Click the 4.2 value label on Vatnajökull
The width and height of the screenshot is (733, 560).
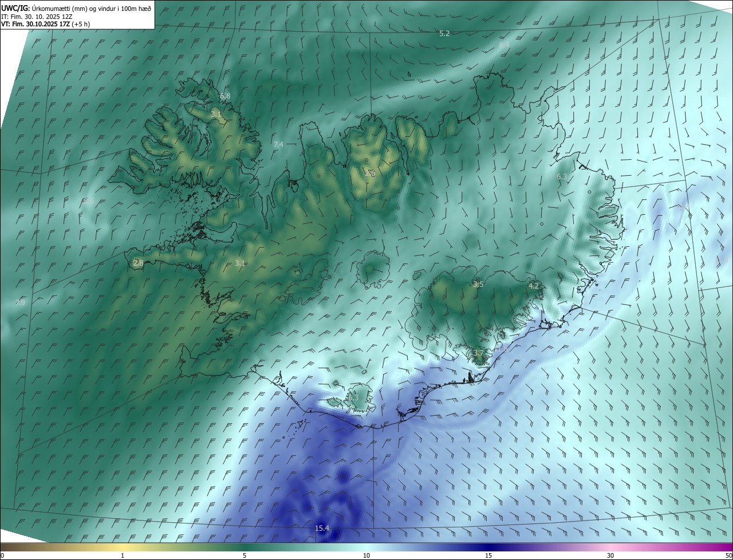[534, 285]
